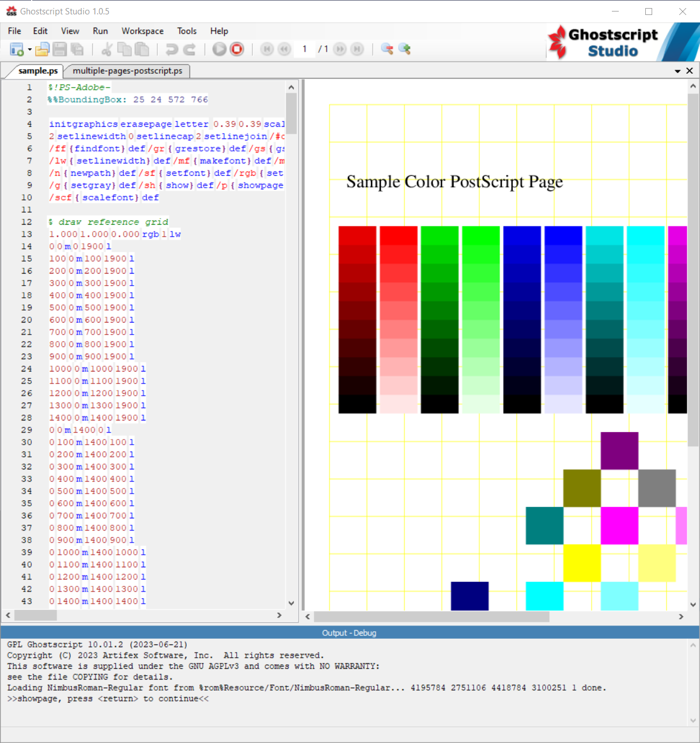Go to the next page button

click(340, 50)
